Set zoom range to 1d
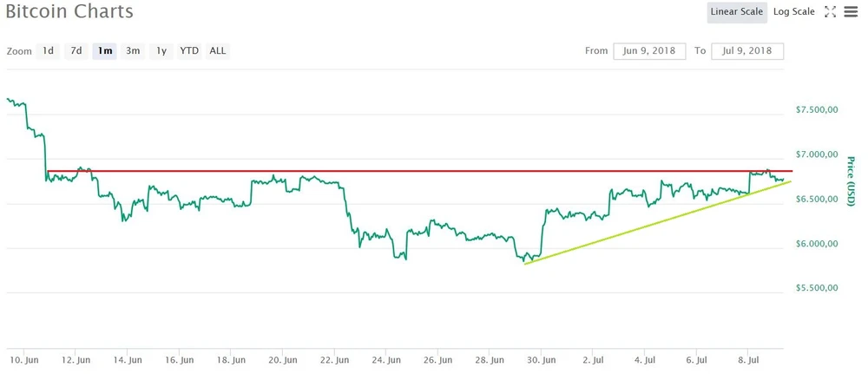868x374 pixels. (49, 51)
